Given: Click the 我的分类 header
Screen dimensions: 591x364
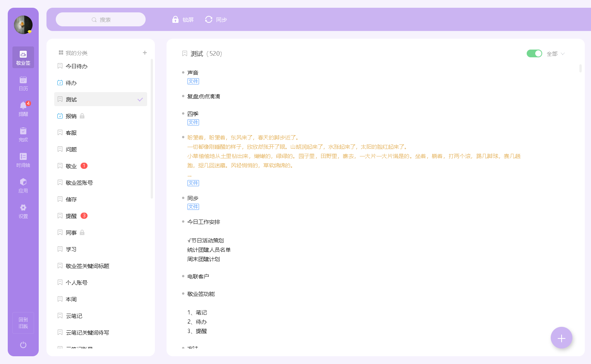Looking at the screenshot, I should 73,53.
